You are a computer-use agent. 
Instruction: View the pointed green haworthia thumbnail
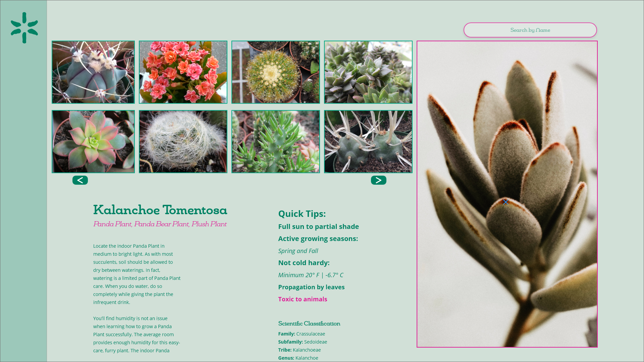pyautogui.click(x=368, y=72)
